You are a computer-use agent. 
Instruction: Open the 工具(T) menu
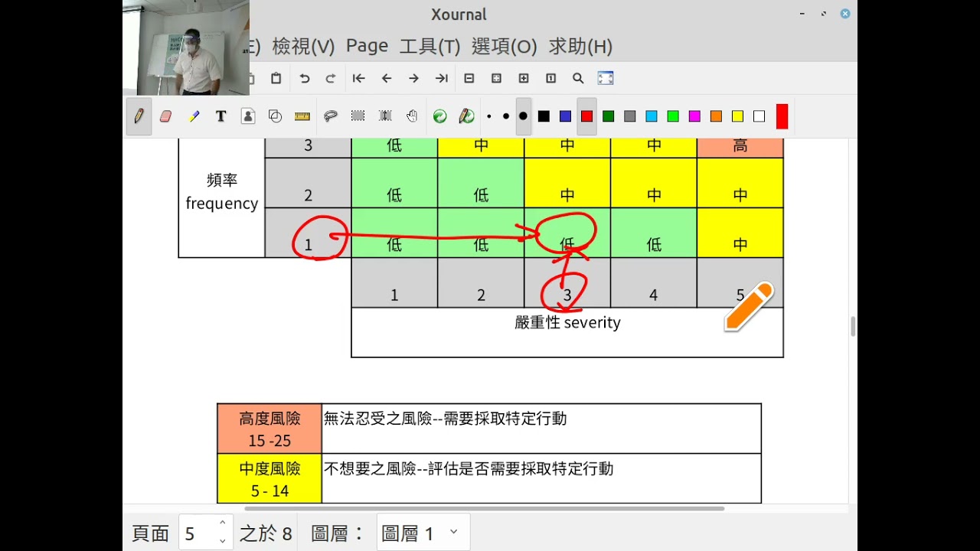(430, 46)
